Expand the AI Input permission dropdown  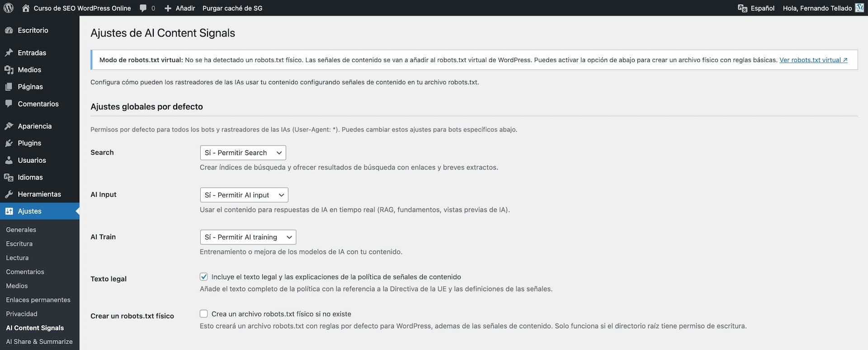tap(244, 195)
